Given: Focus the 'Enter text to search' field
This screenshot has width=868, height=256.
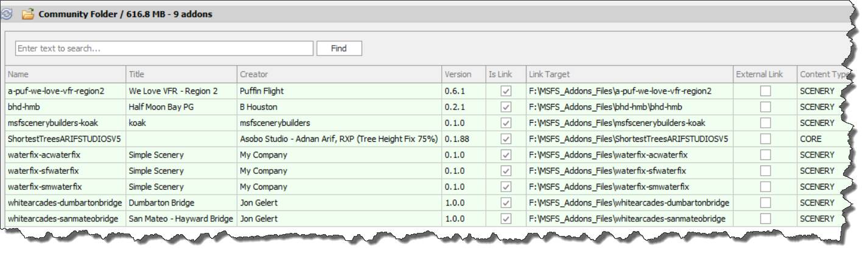Looking at the screenshot, I should [164, 49].
